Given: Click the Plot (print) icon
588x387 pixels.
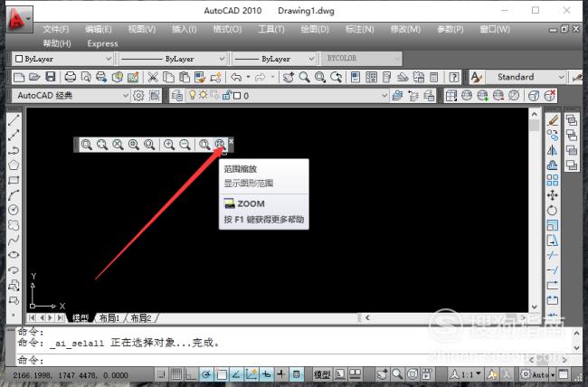Looking at the screenshot, I should coord(71,77).
